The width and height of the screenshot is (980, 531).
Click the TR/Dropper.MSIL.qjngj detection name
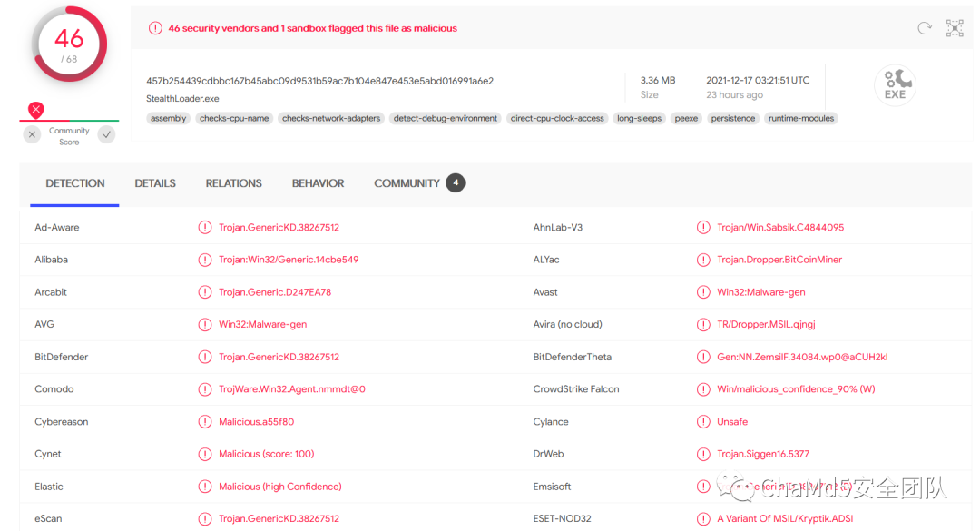pos(766,325)
